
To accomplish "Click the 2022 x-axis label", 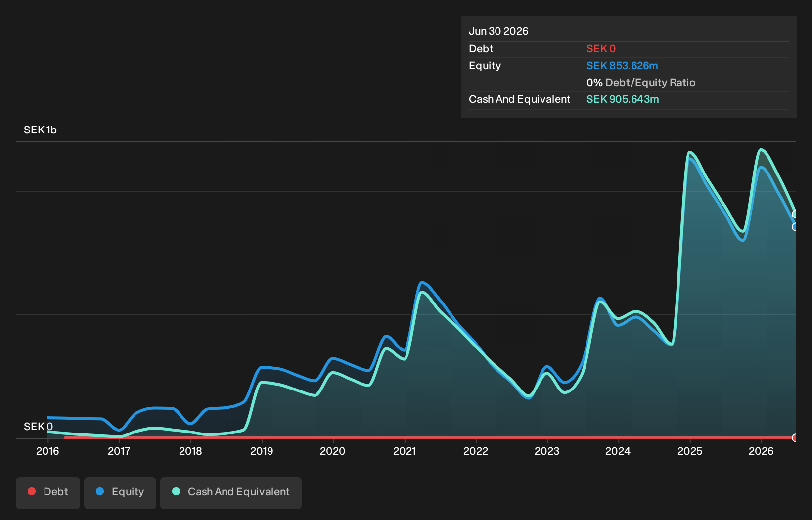I will 476,451.
